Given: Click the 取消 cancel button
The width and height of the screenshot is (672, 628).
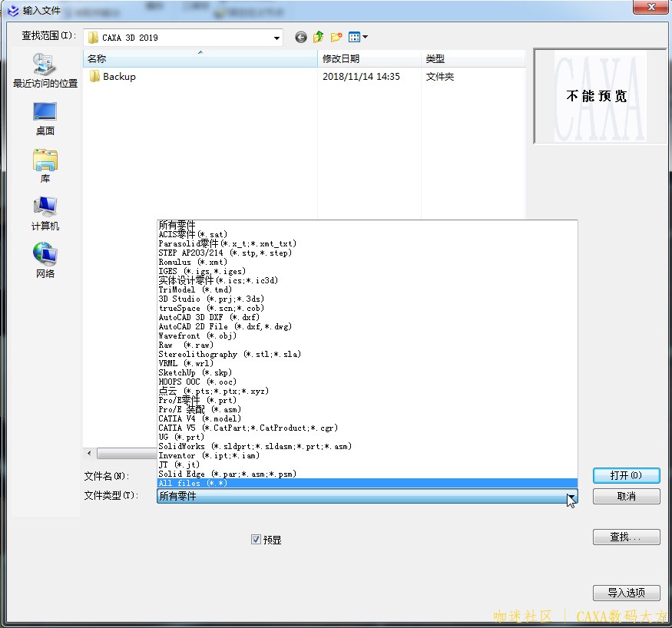Looking at the screenshot, I should point(626,496).
